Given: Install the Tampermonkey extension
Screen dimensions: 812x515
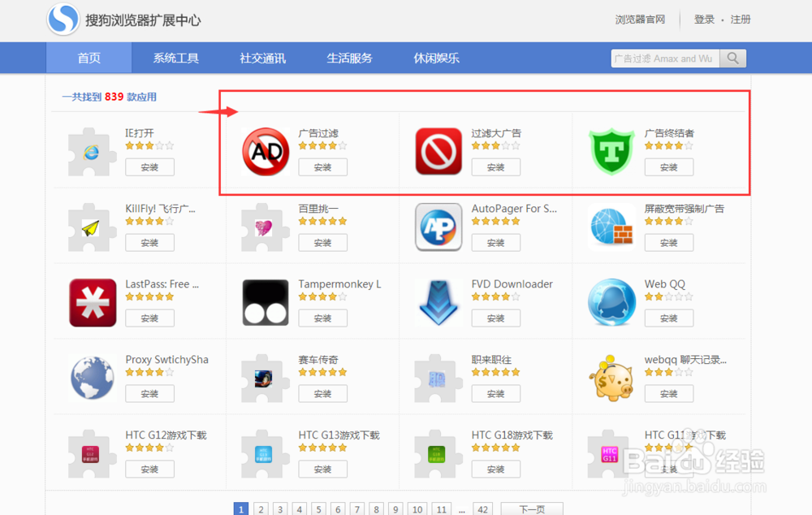Looking at the screenshot, I should point(322,318).
